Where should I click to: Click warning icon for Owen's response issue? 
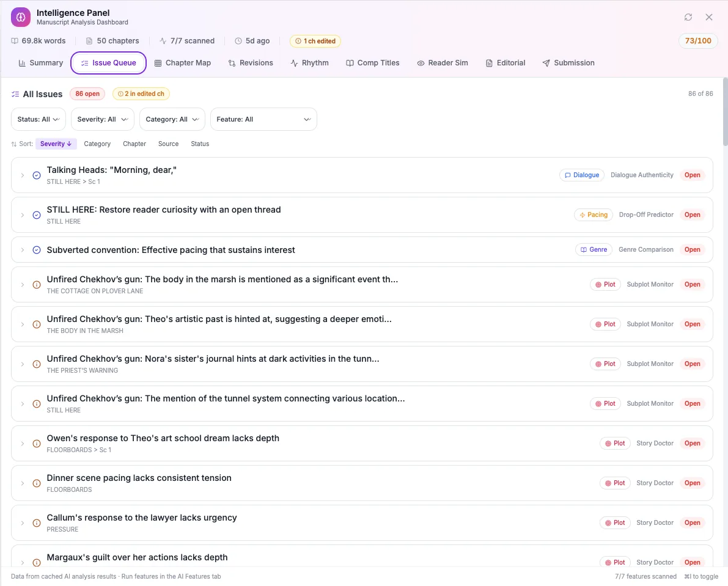point(37,444)
